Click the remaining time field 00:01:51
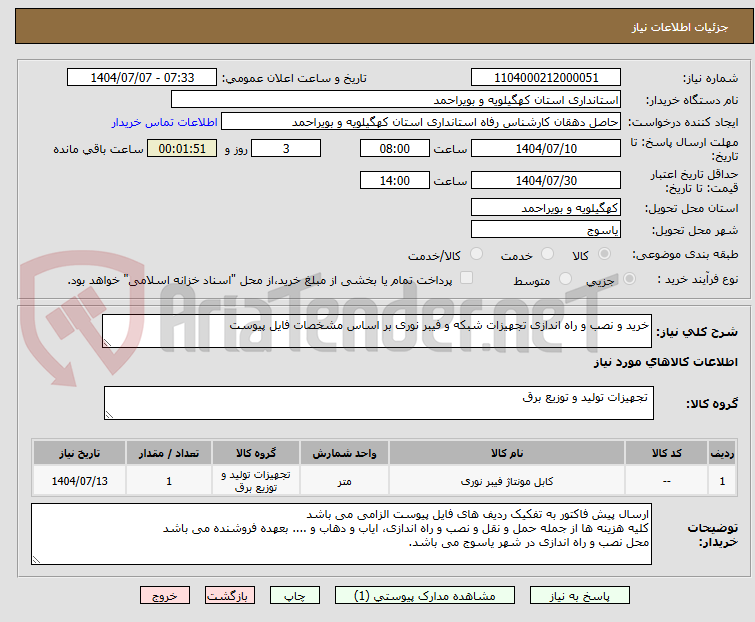Screen dimensions: 755x622 182,148
